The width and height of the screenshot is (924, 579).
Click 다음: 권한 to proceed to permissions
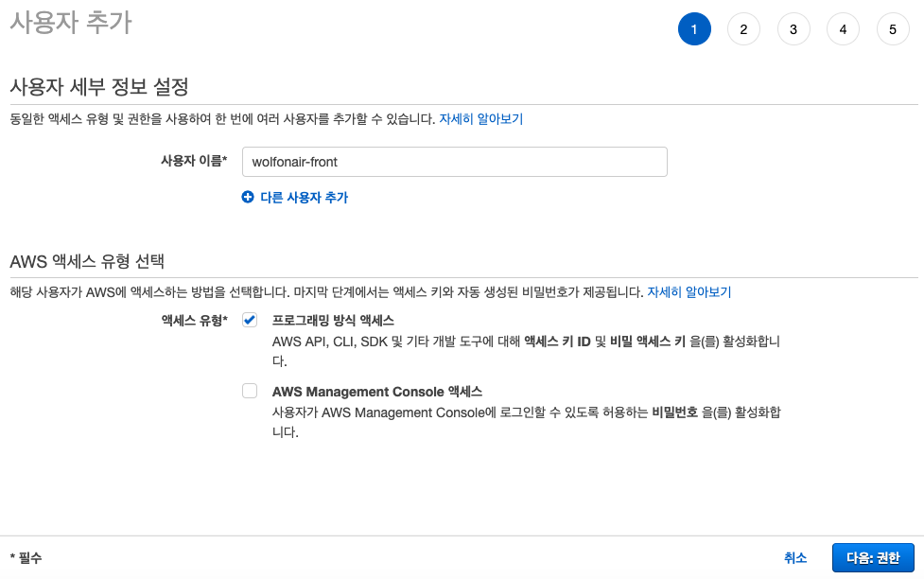872,557
